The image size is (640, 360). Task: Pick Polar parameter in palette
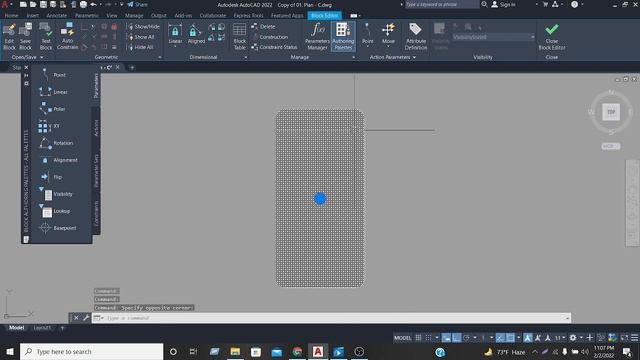(x=53, y=109)
